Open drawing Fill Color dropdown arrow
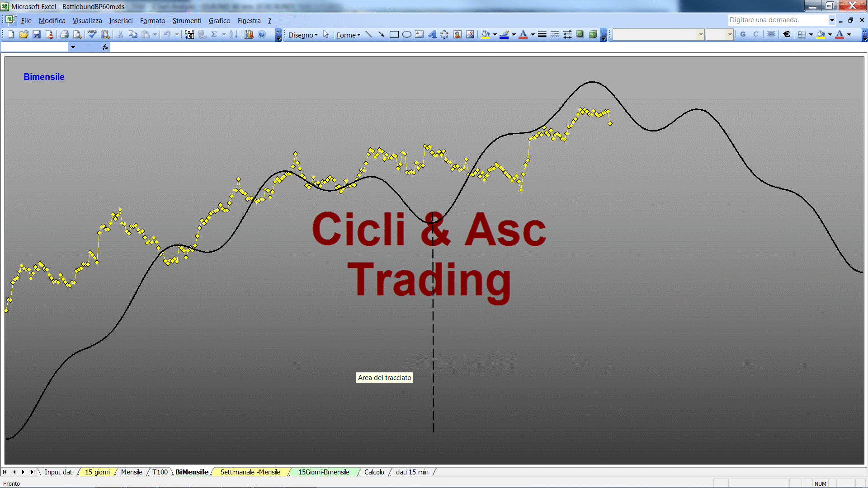This screenshot has width=868, height=488. tap(495, 34)
